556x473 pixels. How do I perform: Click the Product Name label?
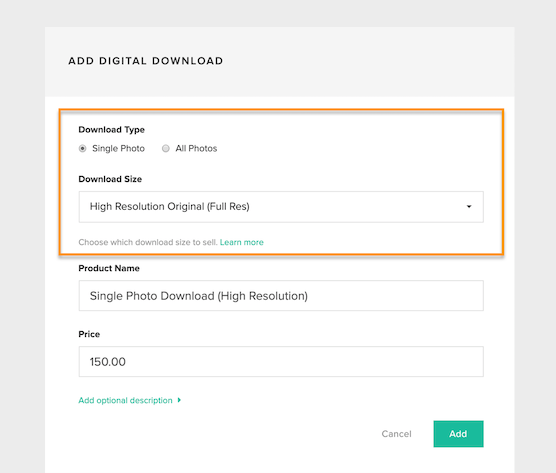pyautogui.click(x=109, y=268)
